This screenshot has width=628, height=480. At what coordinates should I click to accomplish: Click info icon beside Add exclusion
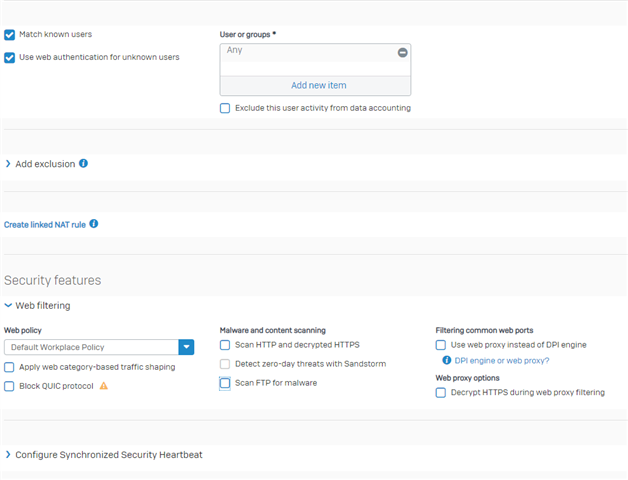[83, 163]
